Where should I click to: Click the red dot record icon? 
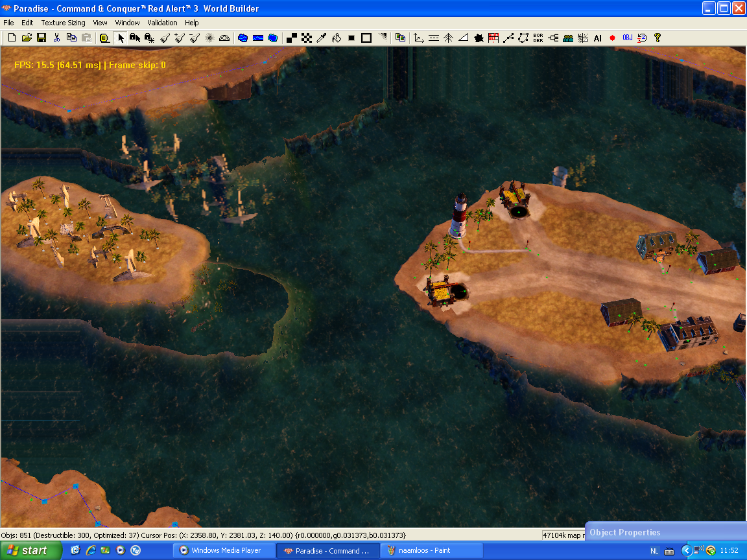click(x=613, y=38)
